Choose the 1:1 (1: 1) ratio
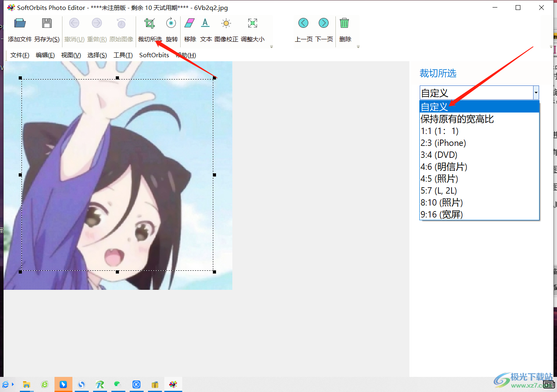Image resolution: width=557 pixels, height=392 pixels. (x=479, y=131)
